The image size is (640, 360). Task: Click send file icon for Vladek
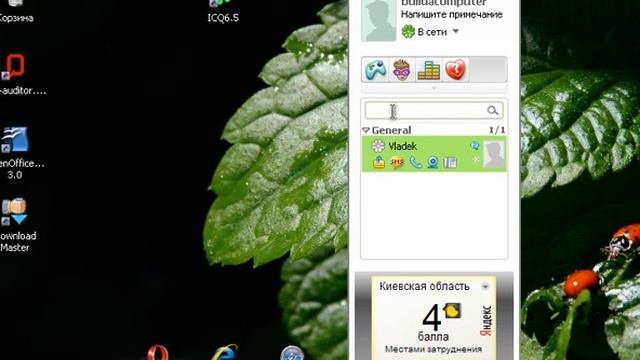pyautogui.click(x=379, y=162)
